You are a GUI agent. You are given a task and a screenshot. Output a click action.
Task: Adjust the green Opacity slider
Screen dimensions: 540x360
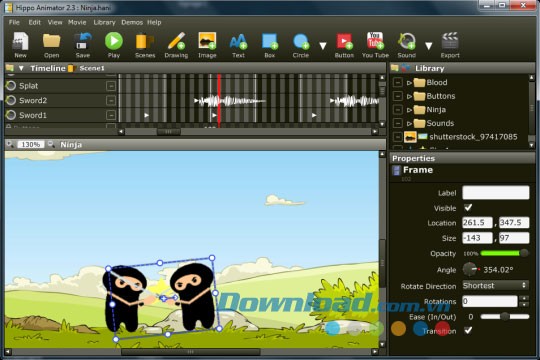504,254
